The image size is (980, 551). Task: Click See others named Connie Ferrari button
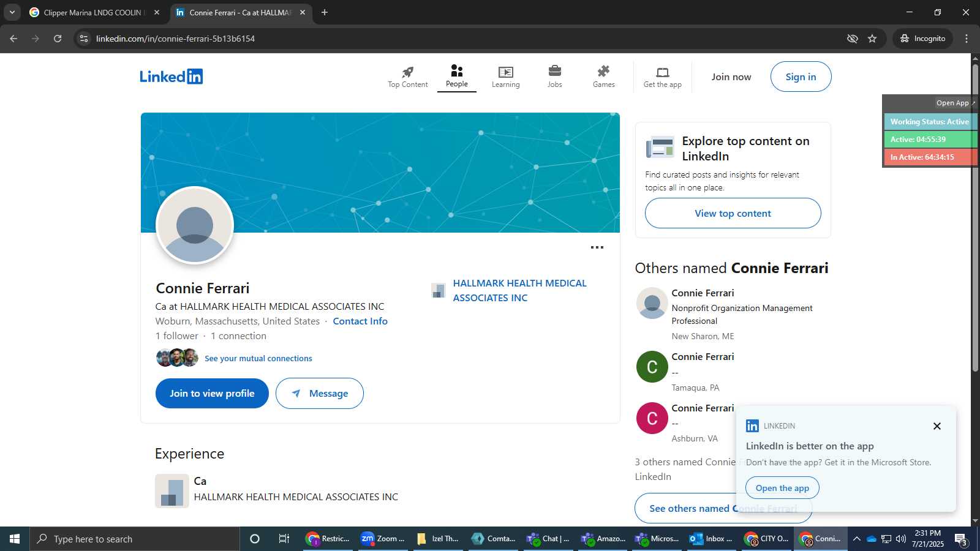pos(723,508)
